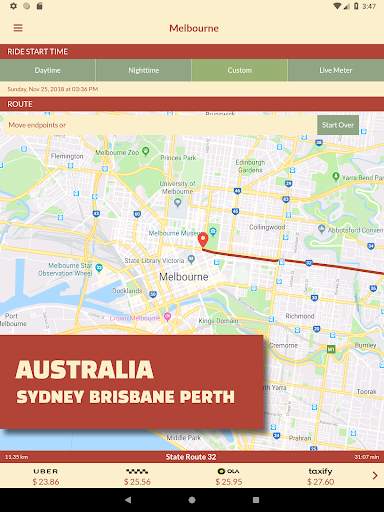The height and width of the screenshot is (512, 384).
Task: Tap the University of Melbourne marker
Action: (178, 202)
